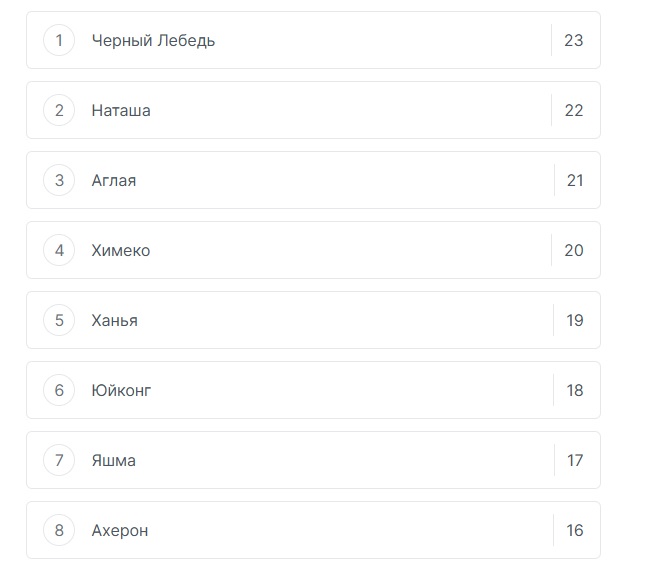Screen dimensions: 657x566
Task: Click the number 2 circle badge
Action: pos(59,110)
